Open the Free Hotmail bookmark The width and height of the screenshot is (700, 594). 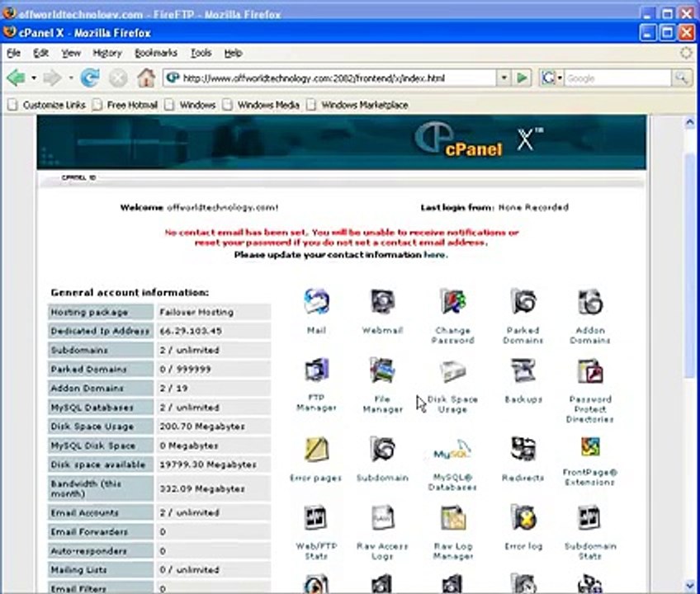(125, 105)
